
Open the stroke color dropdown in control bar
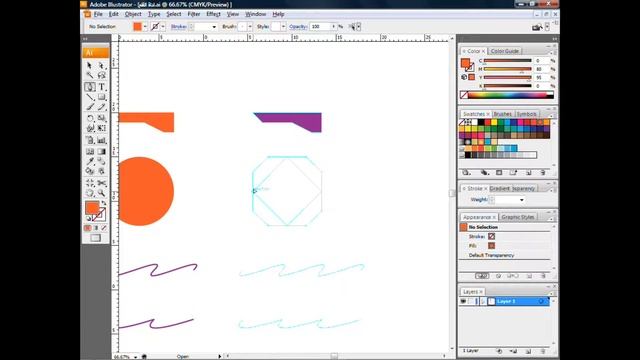coord(163,27)
